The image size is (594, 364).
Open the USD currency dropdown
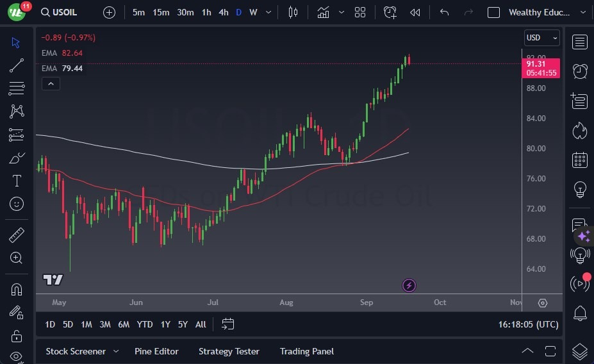(542, 38)
